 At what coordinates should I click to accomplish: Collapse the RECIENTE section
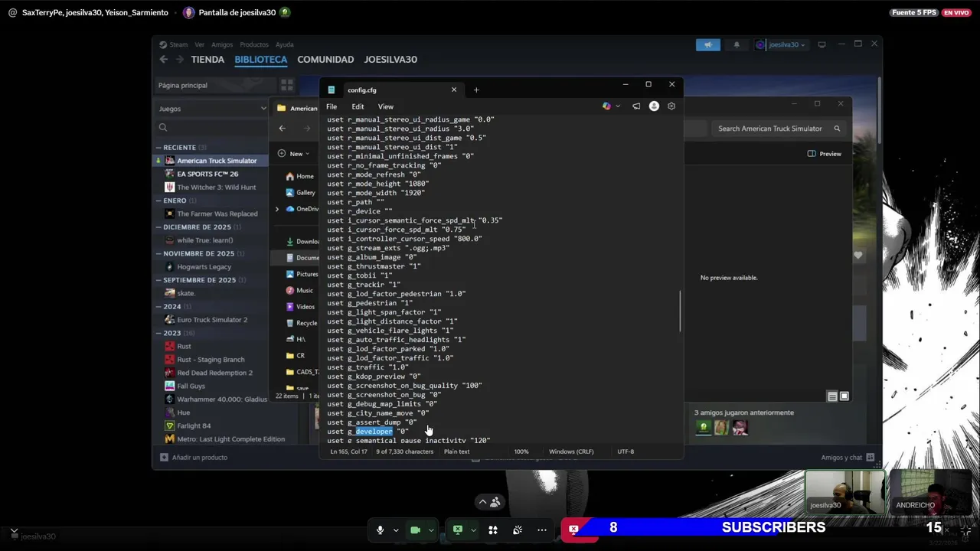(x=158, y=147)
